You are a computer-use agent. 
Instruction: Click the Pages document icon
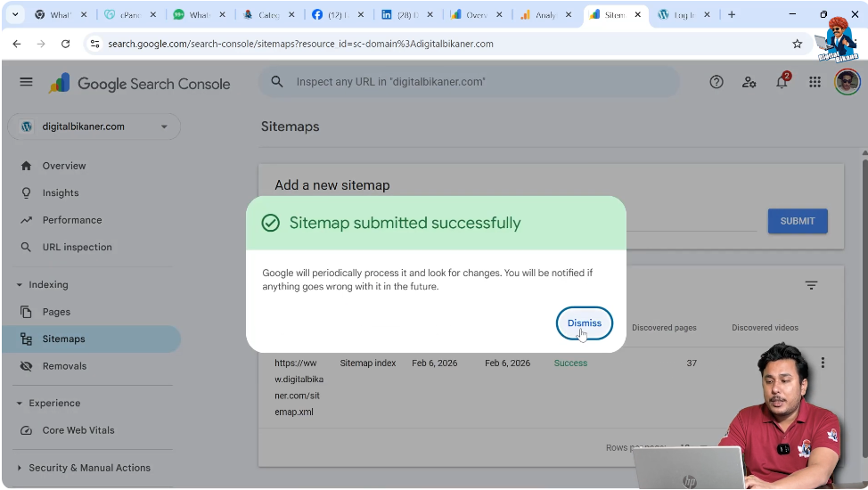click(26, 313)
